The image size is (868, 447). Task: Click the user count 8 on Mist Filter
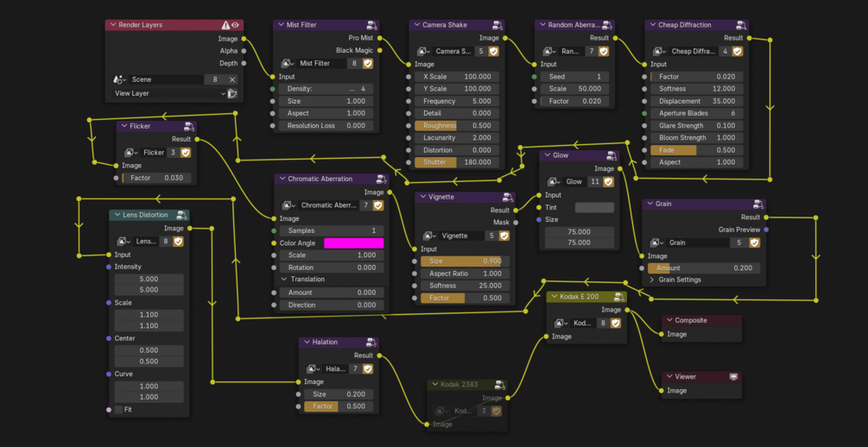pos(355,64)
